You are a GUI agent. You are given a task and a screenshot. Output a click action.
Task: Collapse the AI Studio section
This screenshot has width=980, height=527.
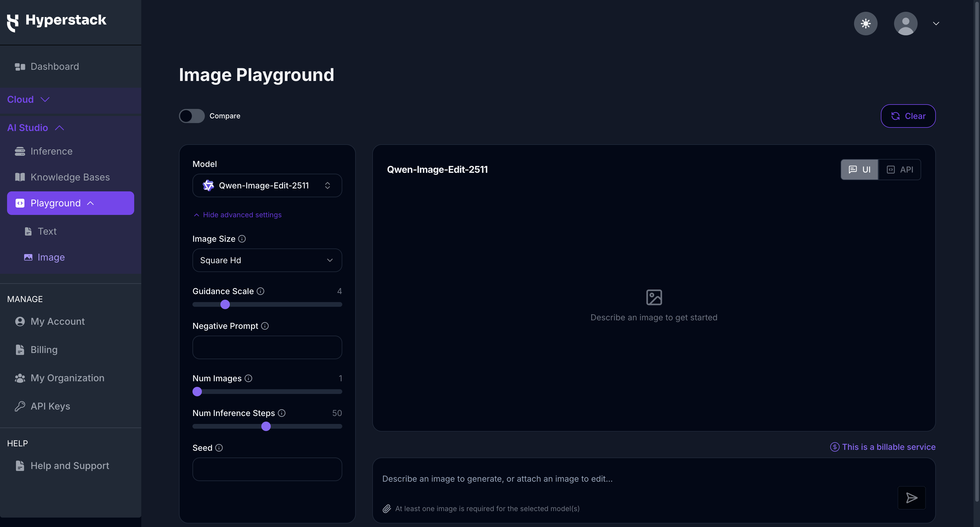(x=35, y=128)
